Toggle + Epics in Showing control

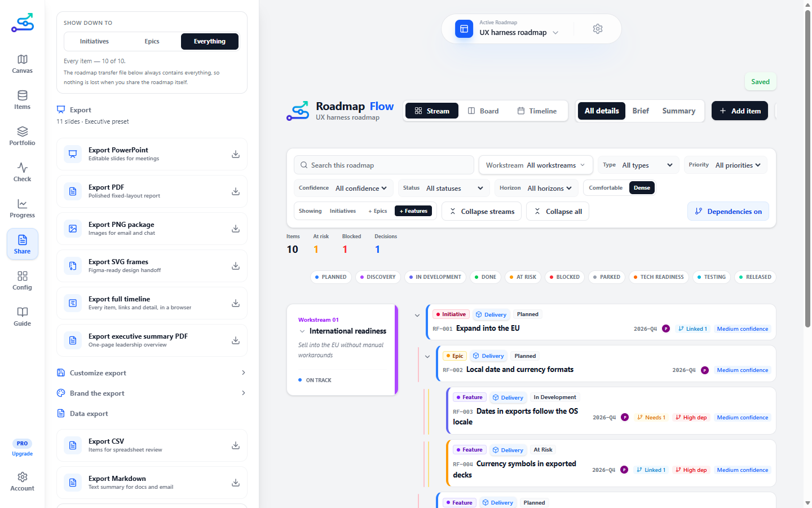coord(378,211)
